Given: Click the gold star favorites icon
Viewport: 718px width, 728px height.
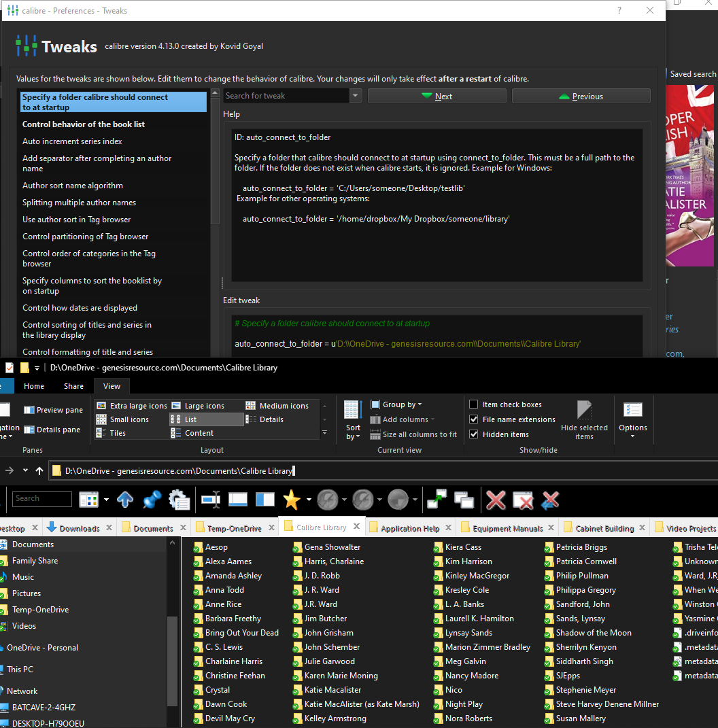Looking at the screenshot, I should coord(292,500).
